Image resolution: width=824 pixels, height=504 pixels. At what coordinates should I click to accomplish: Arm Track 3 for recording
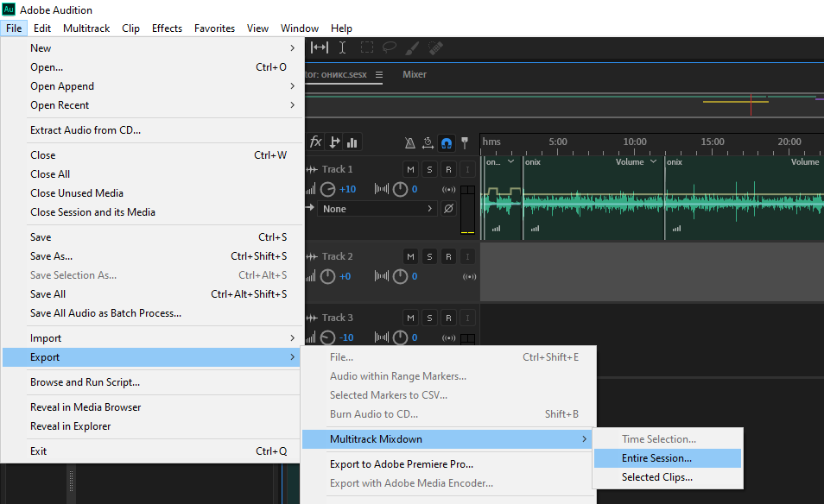click(x=448, y=318)
